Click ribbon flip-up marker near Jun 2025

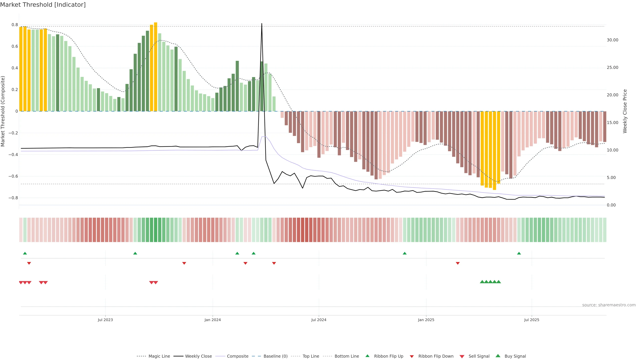tap(519, 253)
